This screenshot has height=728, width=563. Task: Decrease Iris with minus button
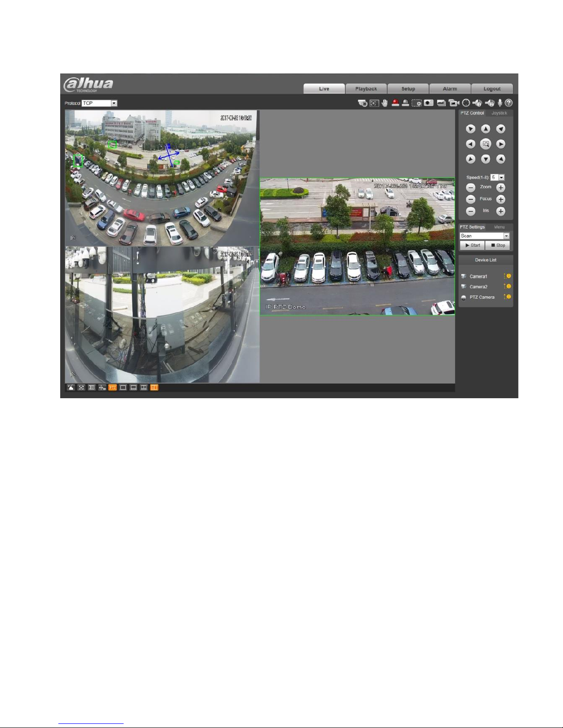(471, 211)
